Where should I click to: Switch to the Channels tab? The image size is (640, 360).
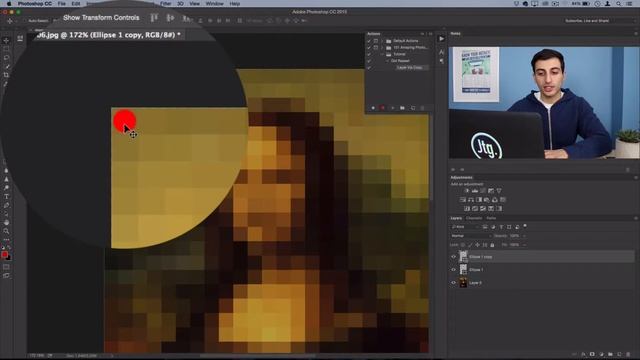coord(474,218)
